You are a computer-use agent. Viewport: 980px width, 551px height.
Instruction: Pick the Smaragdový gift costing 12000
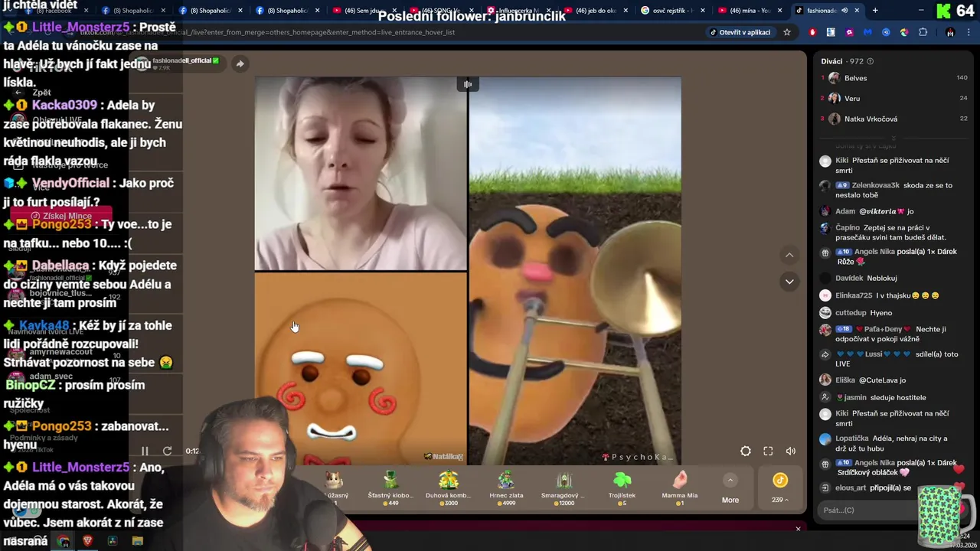pyautogui.click(x=564, y=487)
